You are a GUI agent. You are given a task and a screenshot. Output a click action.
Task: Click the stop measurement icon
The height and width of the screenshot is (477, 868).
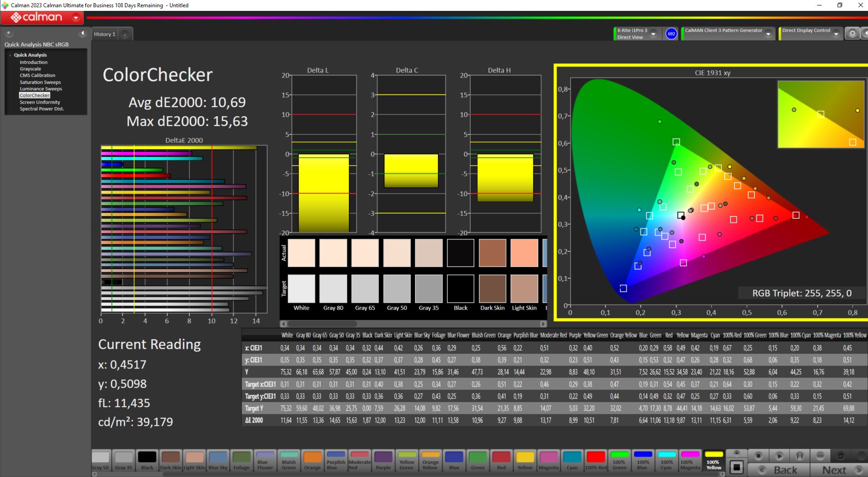pos(758,456)
